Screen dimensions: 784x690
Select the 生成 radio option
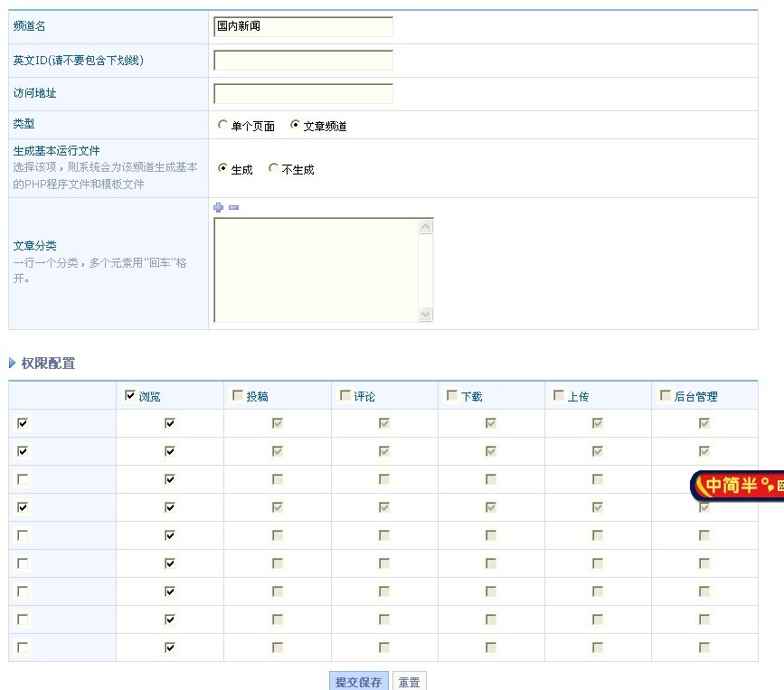click(x=222, y=168)
